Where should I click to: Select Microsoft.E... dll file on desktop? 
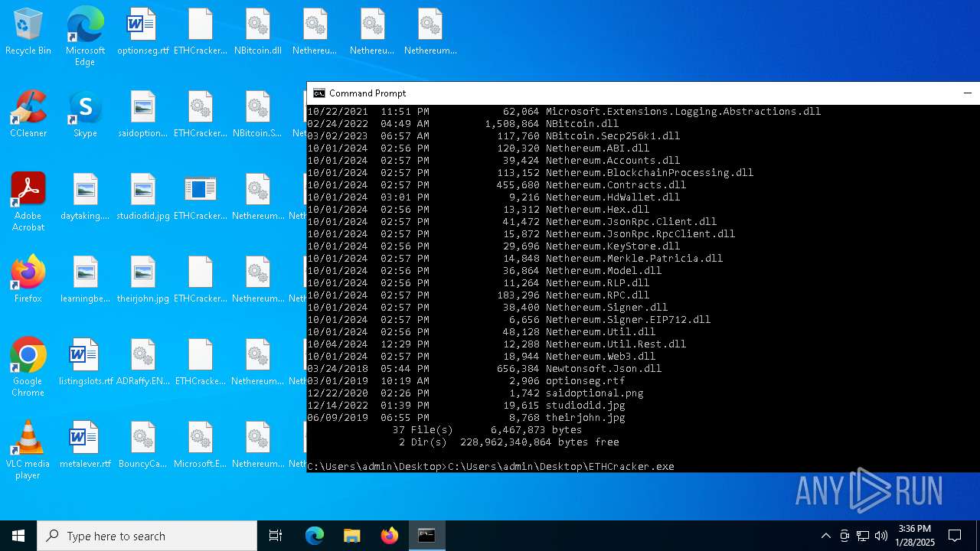pyautogui.click(x=201, y=445)
